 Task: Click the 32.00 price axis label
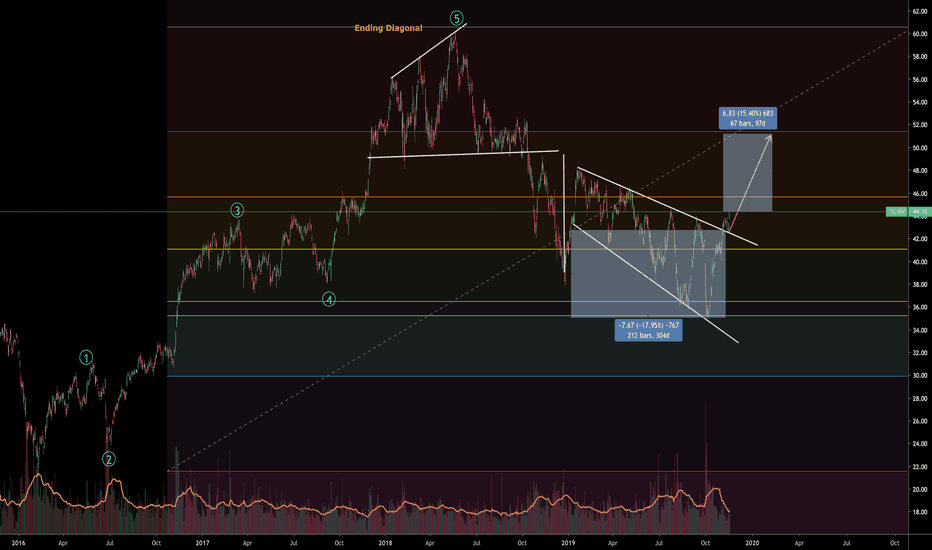click(920, 353)
